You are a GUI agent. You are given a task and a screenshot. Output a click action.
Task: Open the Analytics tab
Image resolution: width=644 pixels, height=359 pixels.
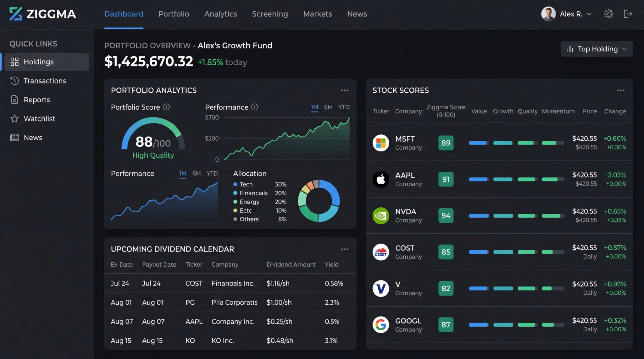(220, 14)
